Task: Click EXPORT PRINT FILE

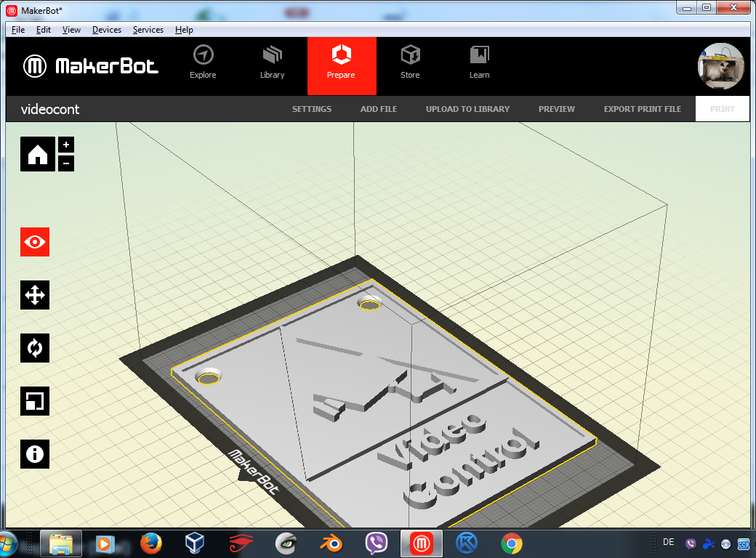Action: [x=643, y=109]
